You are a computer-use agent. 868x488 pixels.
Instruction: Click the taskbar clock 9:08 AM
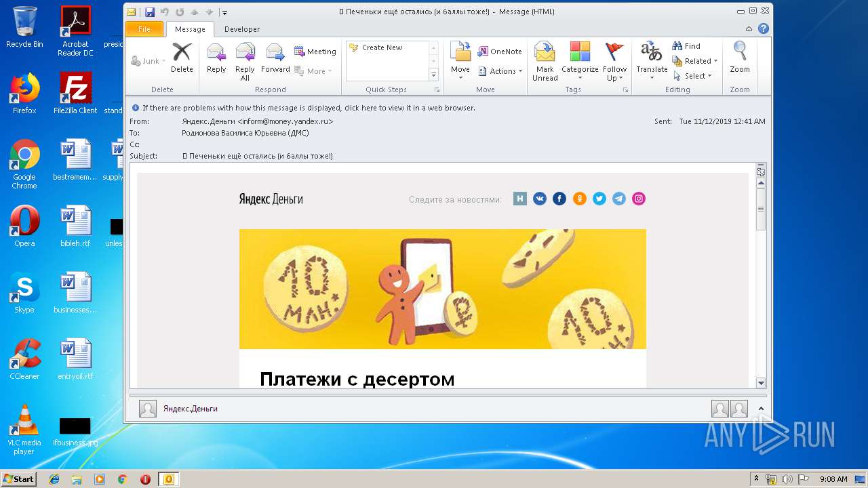pyautogui.click(x=833, y=479)
